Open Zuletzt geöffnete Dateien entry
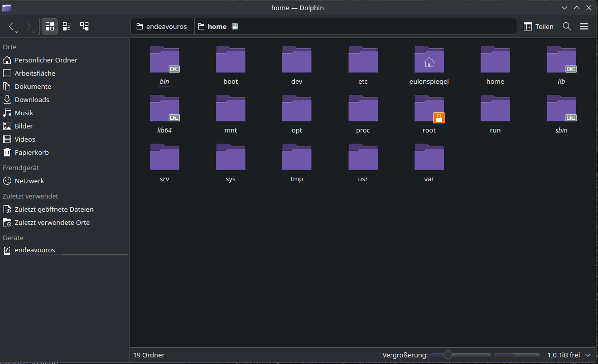This screenshot has height=364, width=598. pos(53,209)
